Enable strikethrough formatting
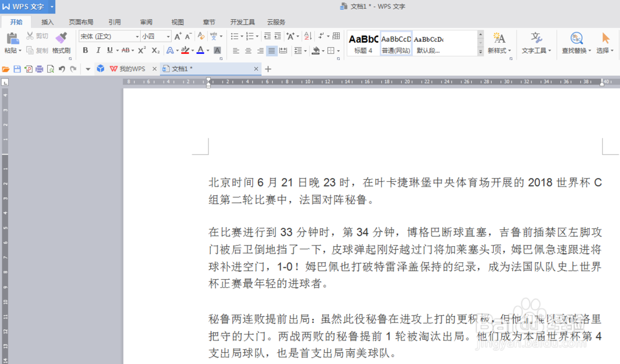Screen dimensions: 620x364 (x=126, y=50)
